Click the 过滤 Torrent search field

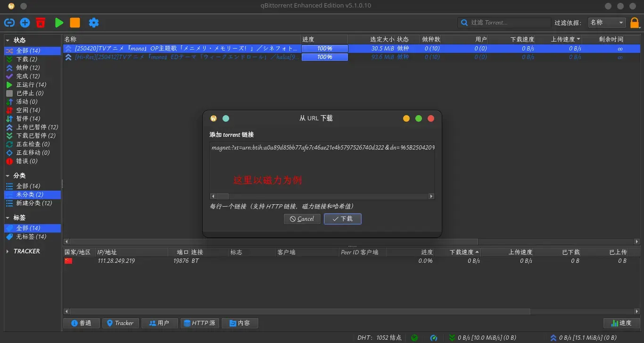click(504, 23)
